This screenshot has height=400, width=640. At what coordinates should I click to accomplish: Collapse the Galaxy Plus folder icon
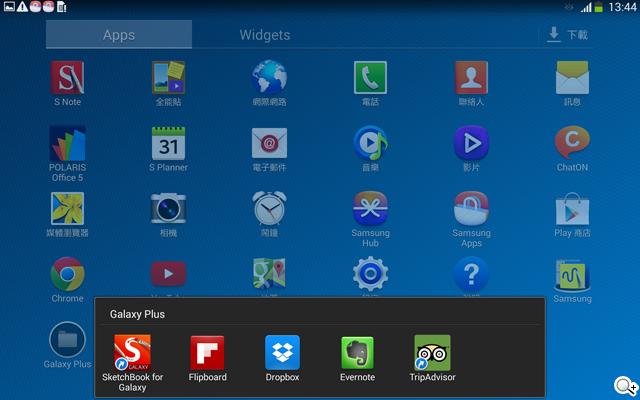tap(67, 340)
